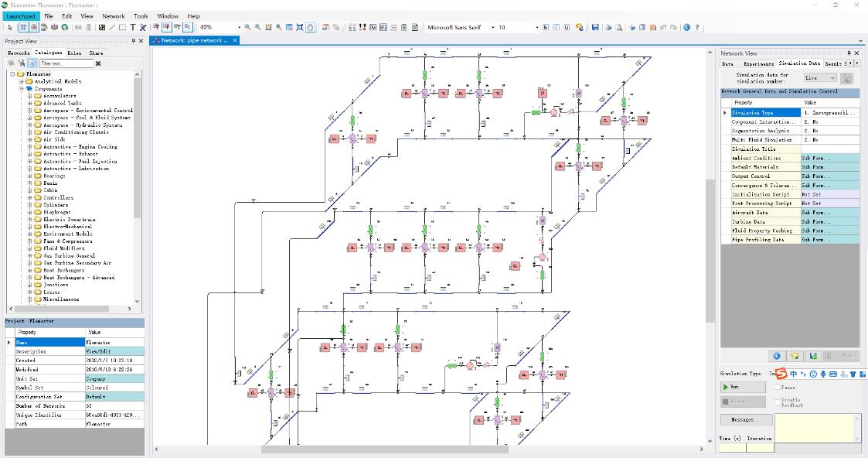The height and width of the screenshot is (458, 868).
Task: Click the Save icon in the toolbar
Action: click(595, 27)
